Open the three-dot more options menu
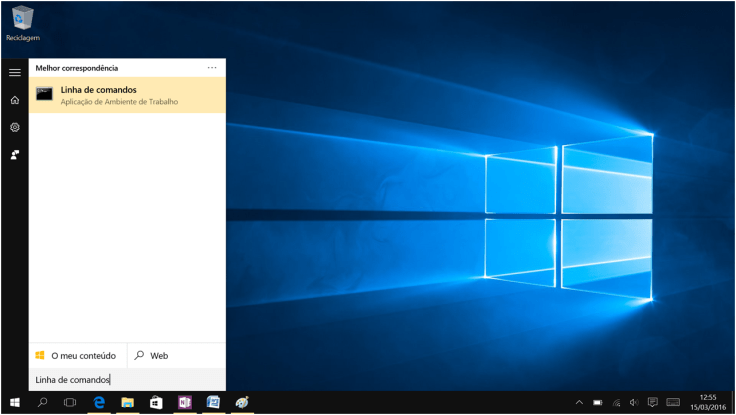736x415 pixels. pyautogui.click(x=212, y=68)
